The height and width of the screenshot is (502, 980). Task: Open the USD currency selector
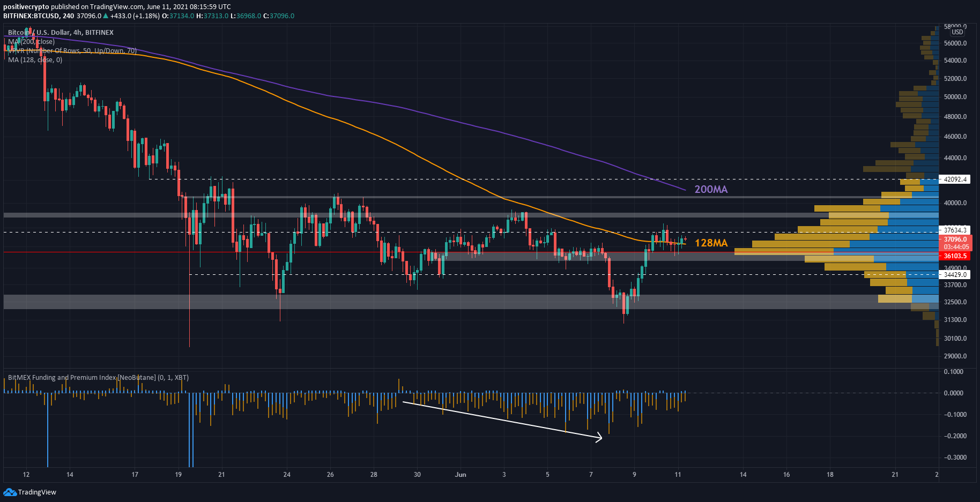coord(957,32)
